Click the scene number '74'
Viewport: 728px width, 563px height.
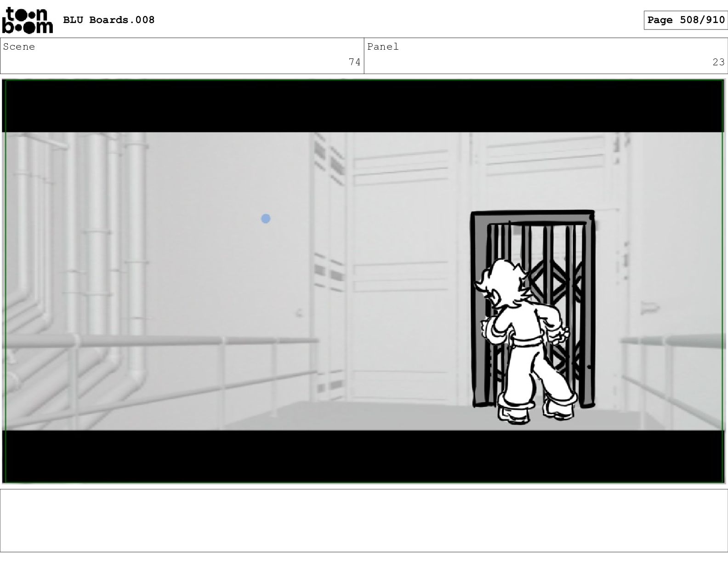pyautogui.click(x=354, y=62)
